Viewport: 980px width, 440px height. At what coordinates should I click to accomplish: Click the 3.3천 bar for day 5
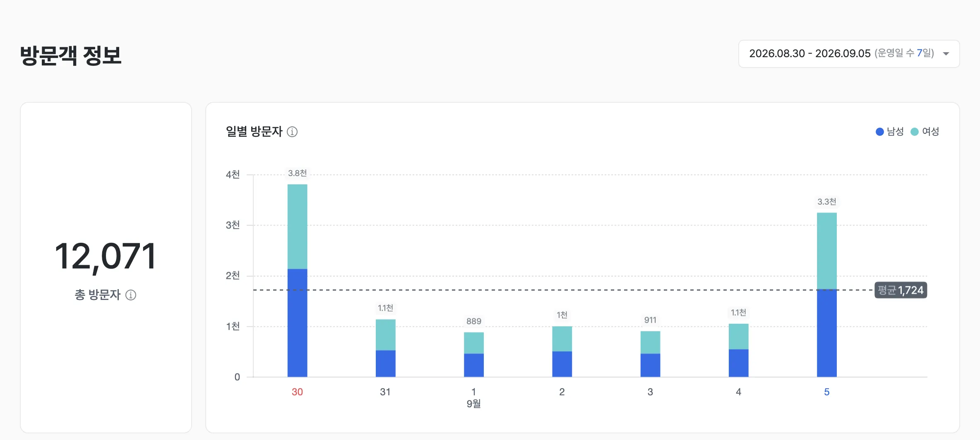point(827,295)
